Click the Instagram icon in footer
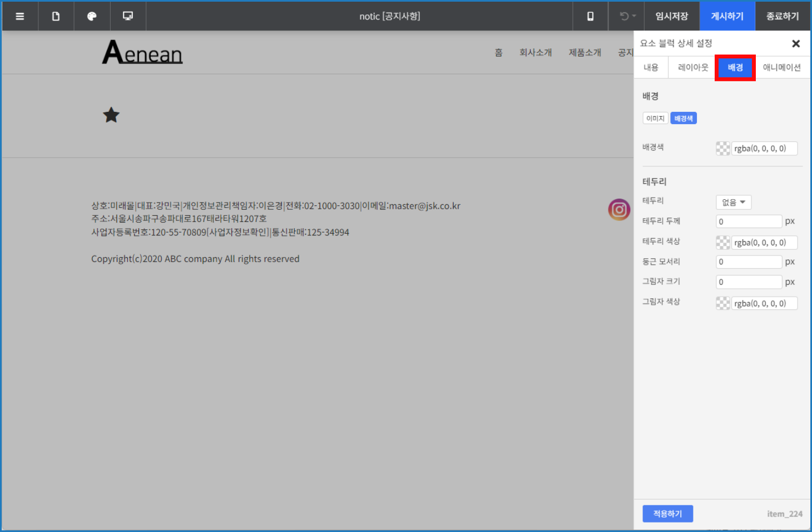This screenshot has height=532, width=812. pos(618,210)
